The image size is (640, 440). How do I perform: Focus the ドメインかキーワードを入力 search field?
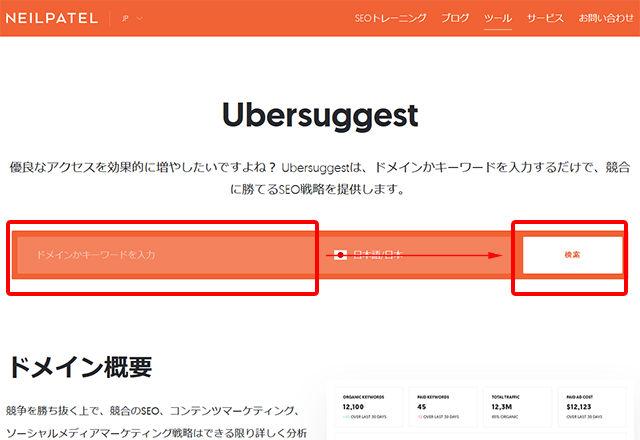tap(166, 255)
